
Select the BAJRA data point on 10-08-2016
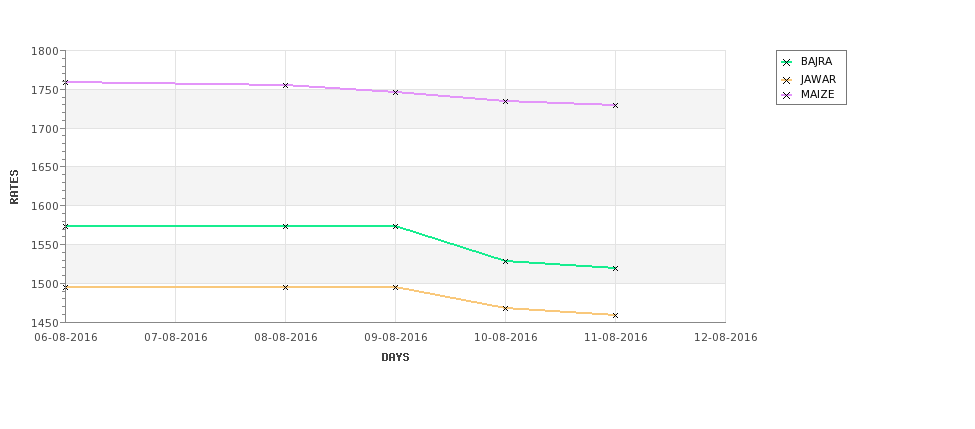pos(506,261)
